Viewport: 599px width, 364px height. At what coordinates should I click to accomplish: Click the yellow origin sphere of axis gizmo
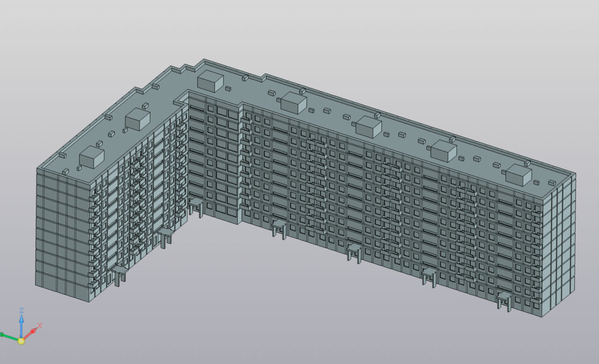pyautogui.click(x=21, y=341)
